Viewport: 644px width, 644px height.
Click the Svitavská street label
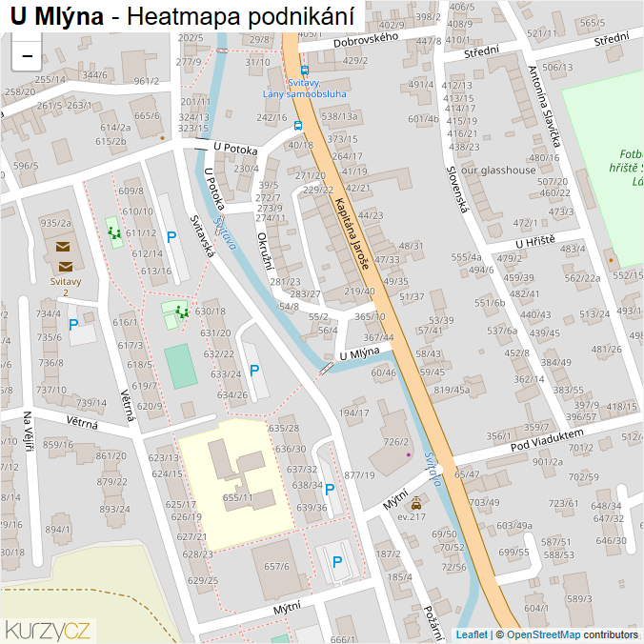[x=203, y=236]
